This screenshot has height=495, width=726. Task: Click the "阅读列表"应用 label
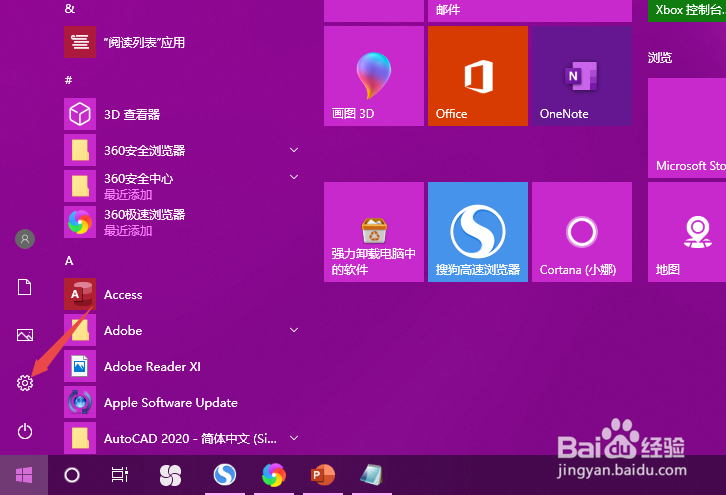click(144, 43)
